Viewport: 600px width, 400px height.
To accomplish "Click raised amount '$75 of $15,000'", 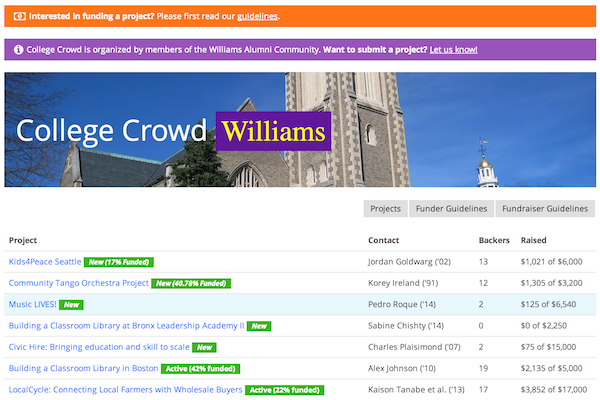I will coord(548,347).
